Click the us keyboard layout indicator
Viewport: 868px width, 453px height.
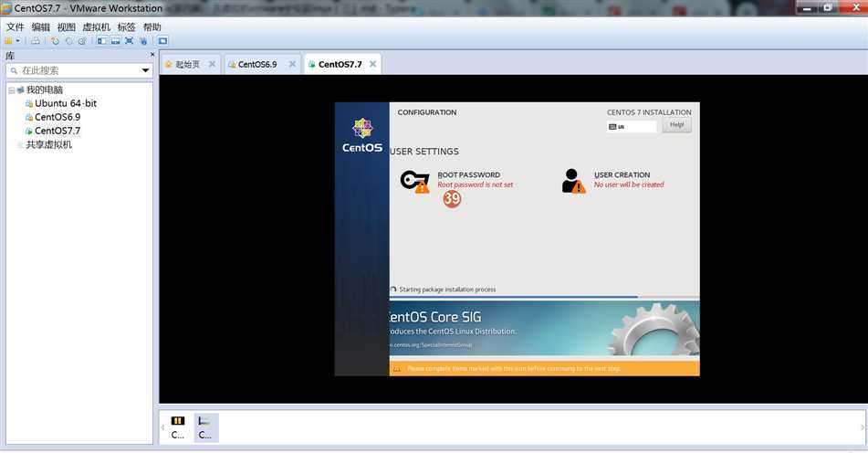pyautogui.click(x=632, y=127)
